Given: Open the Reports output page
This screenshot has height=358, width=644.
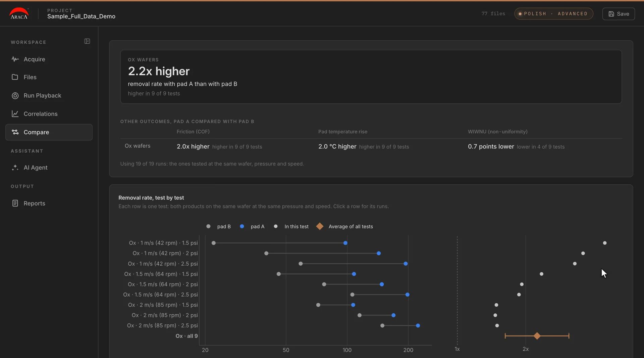Looking at the screenshot, I should pos(49,203).
